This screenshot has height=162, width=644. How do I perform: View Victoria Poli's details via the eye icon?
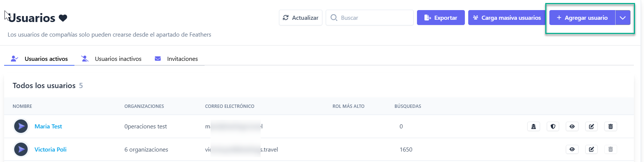pyautogui.click(x=572, y=150)
